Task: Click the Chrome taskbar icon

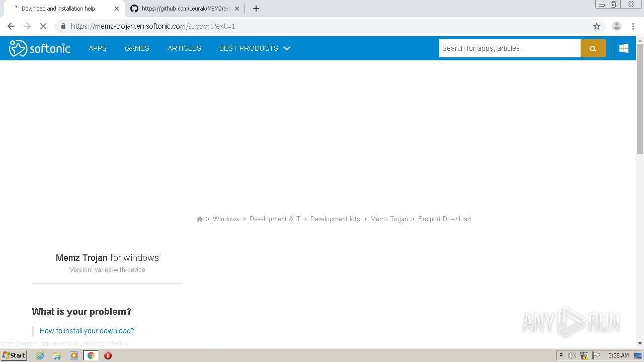Action: 91,355
